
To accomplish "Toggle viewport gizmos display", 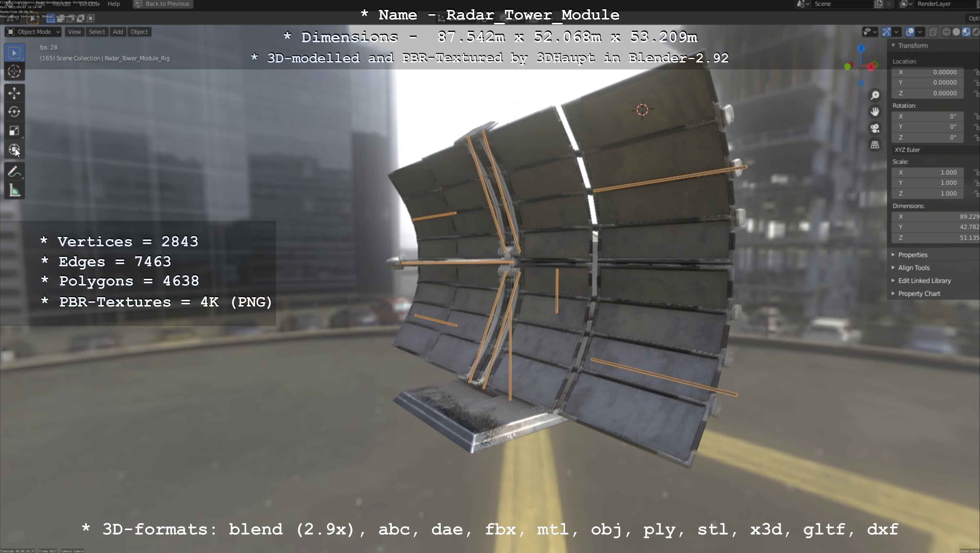I will click(x=886, y=32).
